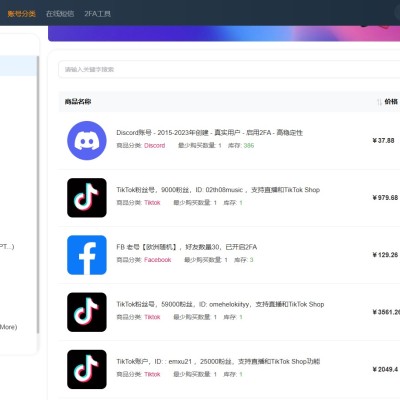Open the 在线短信 nav tab

point(60,14)
